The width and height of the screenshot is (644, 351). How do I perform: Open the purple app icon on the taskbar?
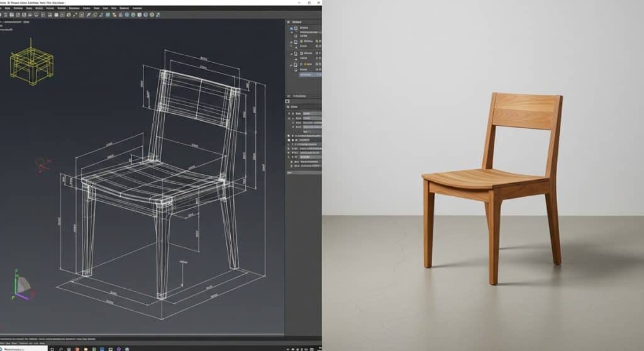[x=119, y=349]
